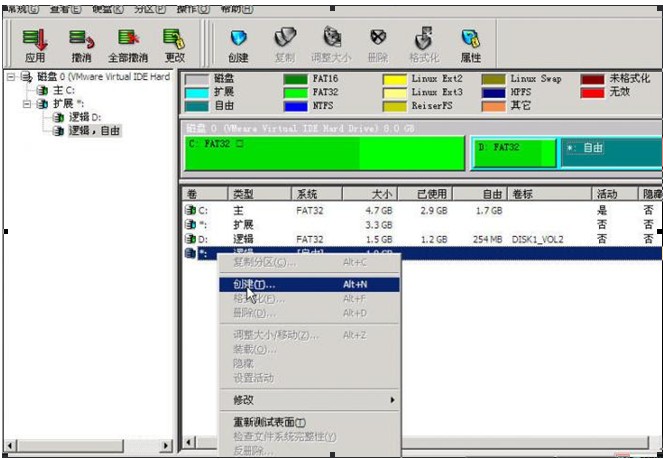Click the 全部撤消 (Undo All) icon

coord(129,44)
